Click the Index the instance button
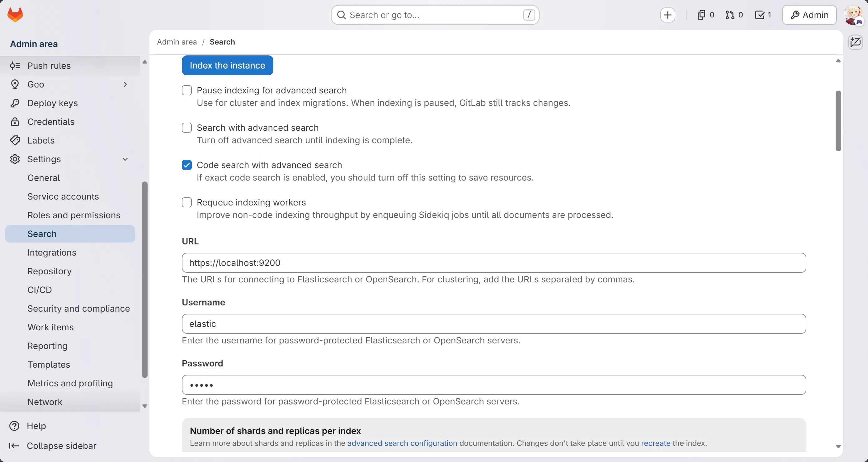 (x=228, y=65)
